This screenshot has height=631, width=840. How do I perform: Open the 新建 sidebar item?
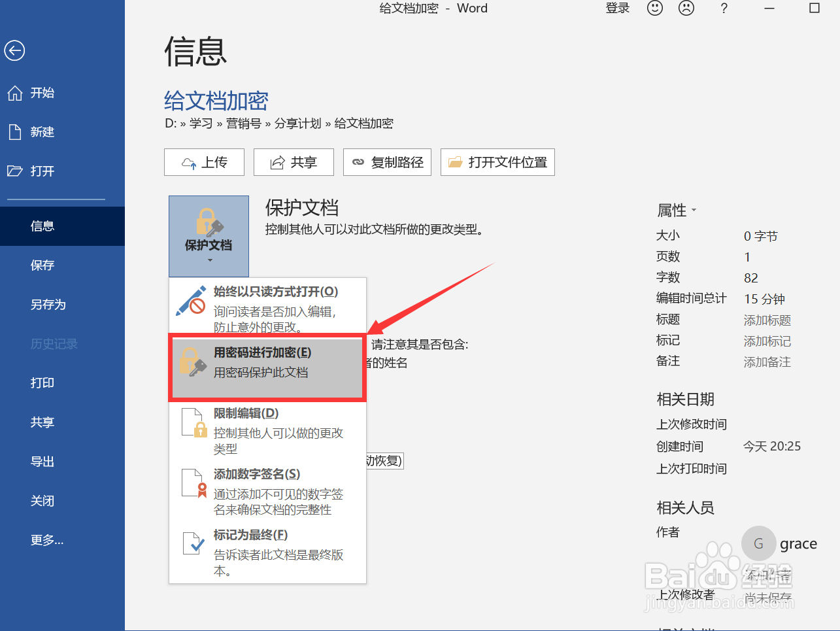pos(62,132)
